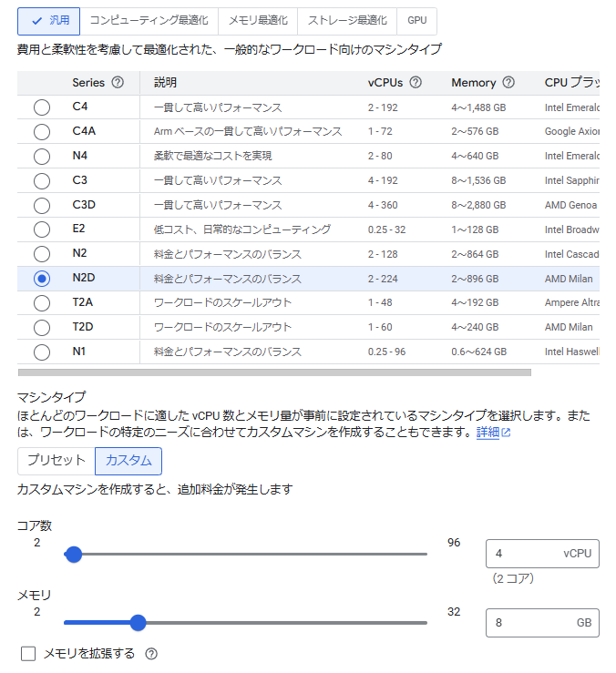The height and width of the screenshot is (673, 616).
Task: Click the memory GB input field
Action: tap(542, 623)
